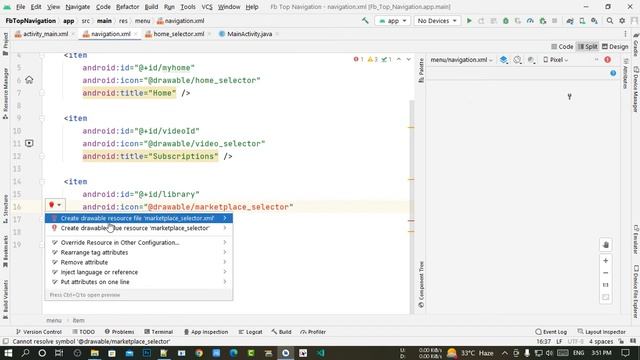Click the blue info icon in design panel

click(x=613, y=73)
